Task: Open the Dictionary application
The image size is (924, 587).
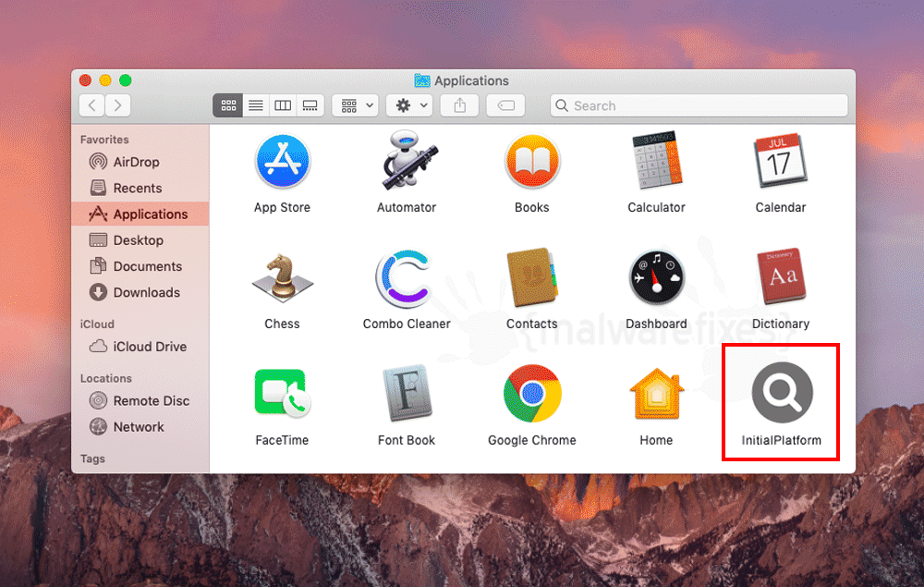Action: [780, 276]
